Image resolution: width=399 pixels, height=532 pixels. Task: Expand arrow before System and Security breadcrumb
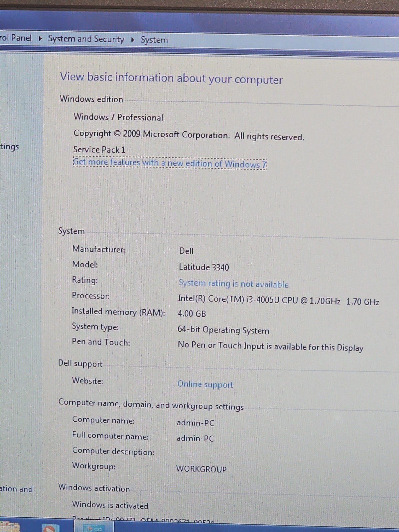point(40,39)
